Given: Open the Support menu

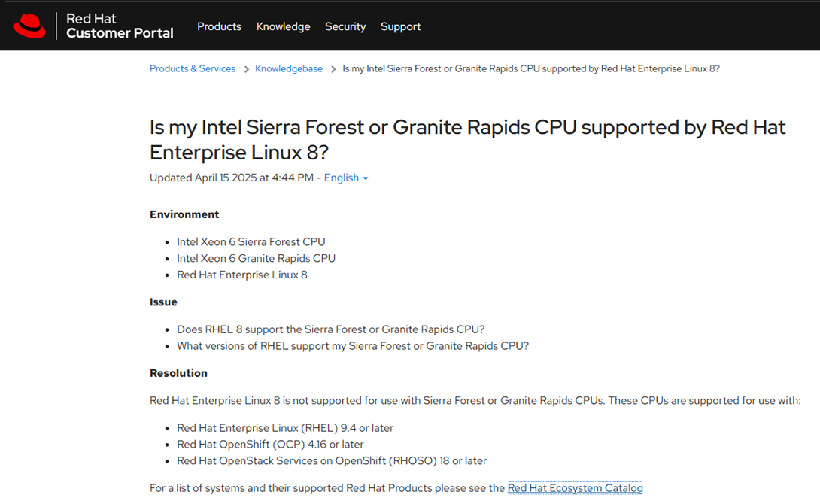Looking at the screenshot, I should tap(400, 26).
